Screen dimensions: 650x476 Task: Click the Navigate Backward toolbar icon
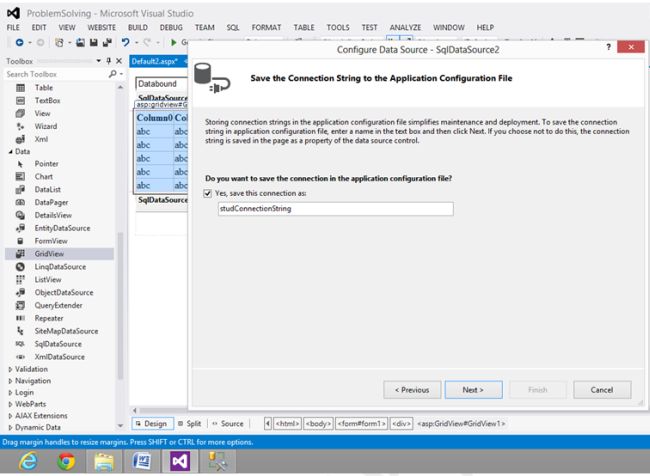[x=19, y=42]
